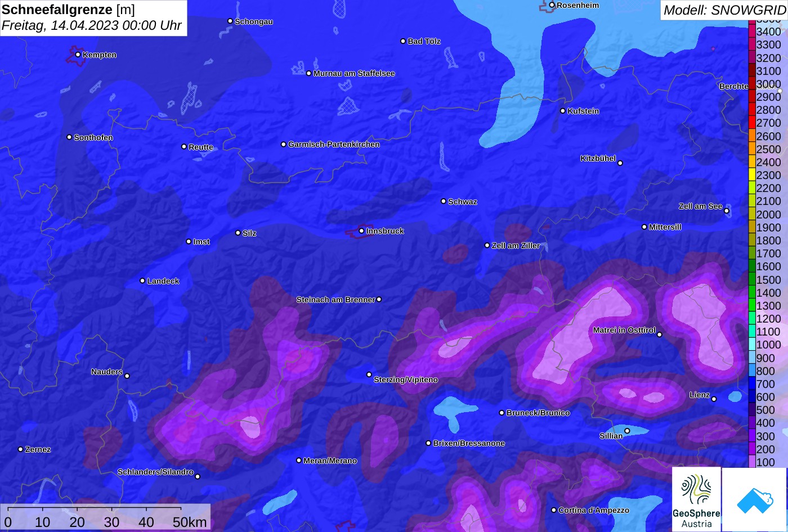The image size is (788, 532).
Task: Click the Modell: SNOWGRID label
Action: 724,10
